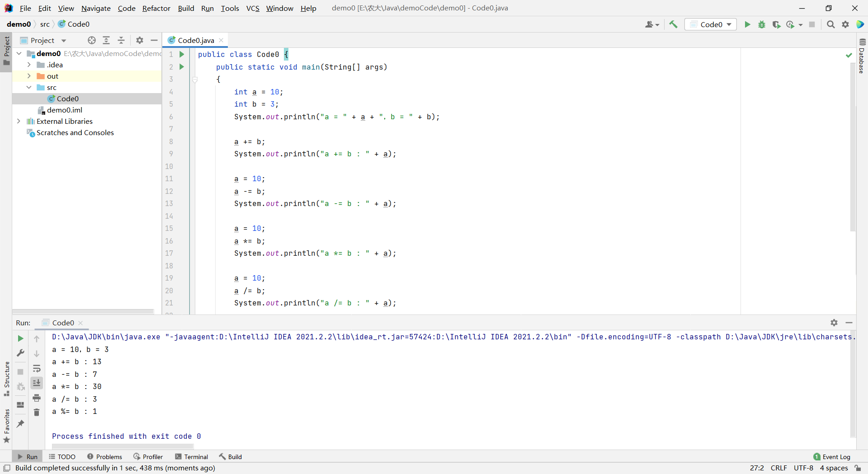The image size is (868, 474).
Task: Collapse the src folder in Project tree
Action: 29,87
